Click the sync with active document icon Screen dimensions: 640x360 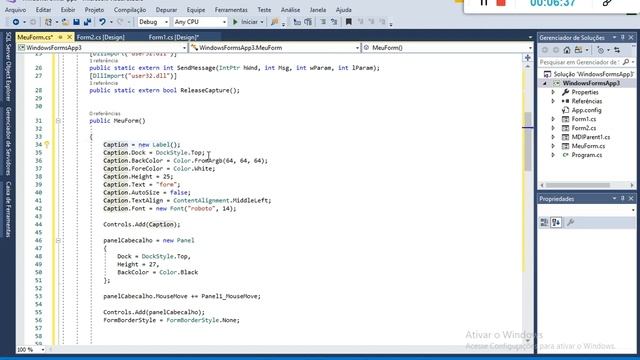(617, 50)
